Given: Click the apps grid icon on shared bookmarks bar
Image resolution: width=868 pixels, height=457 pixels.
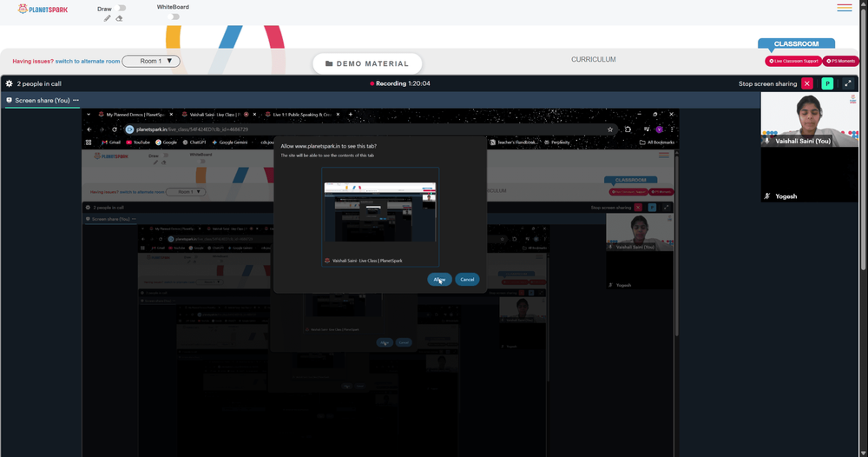Looking at the screenshot, I should pyautogui.click(x=89, y=142).
